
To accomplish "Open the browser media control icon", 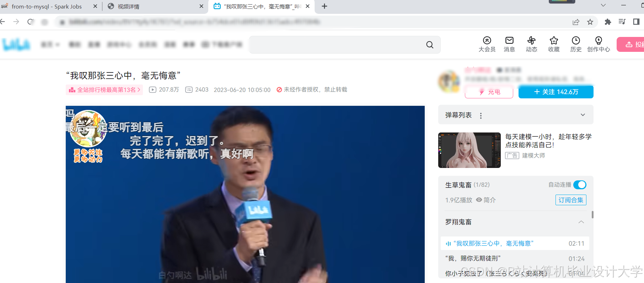I will tap(622, 22).
